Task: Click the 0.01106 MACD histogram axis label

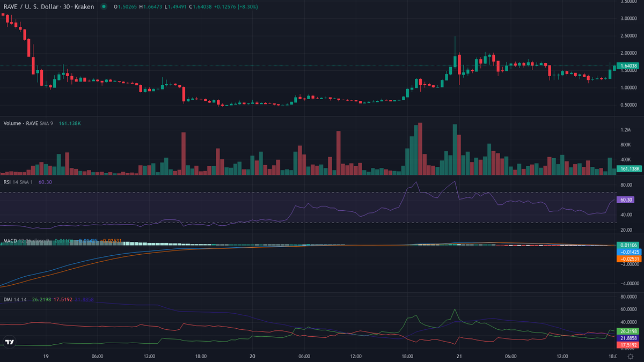Action: [628, 245]
